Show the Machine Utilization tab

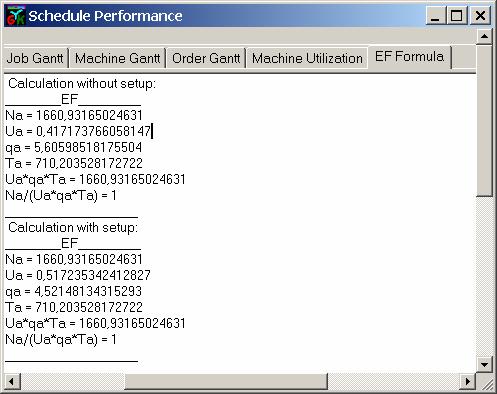(307, 58)
